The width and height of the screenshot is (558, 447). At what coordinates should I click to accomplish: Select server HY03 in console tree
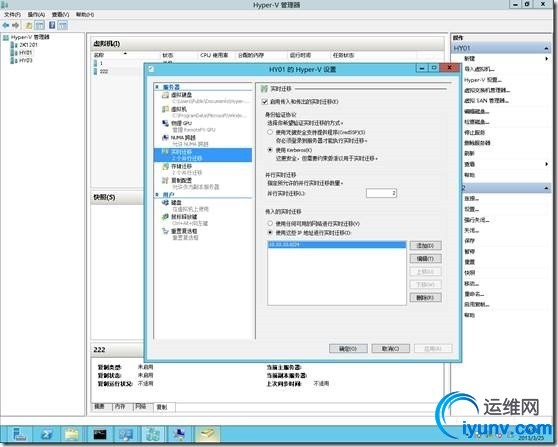(22, 61)
